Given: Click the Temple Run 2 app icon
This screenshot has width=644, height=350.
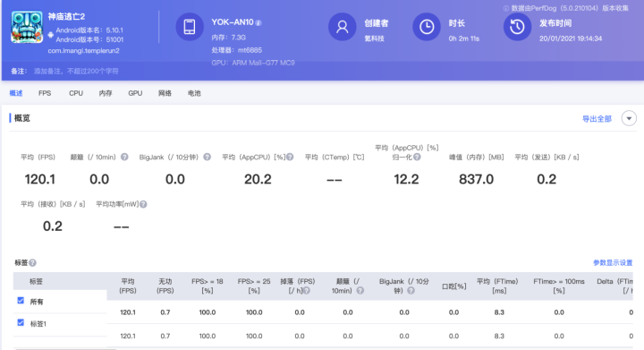Looking at the screenshot, I should click(27, 27).
